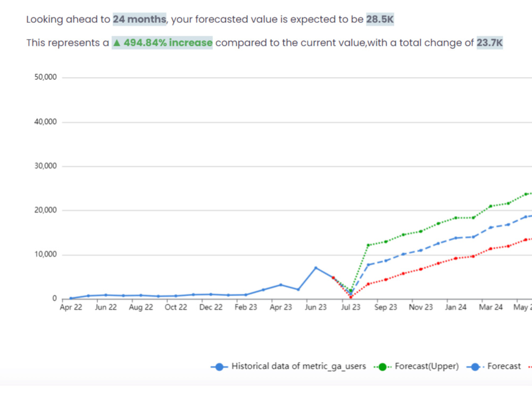
Task: Click the 28.5K forecasted value
Action: point(380,19)
